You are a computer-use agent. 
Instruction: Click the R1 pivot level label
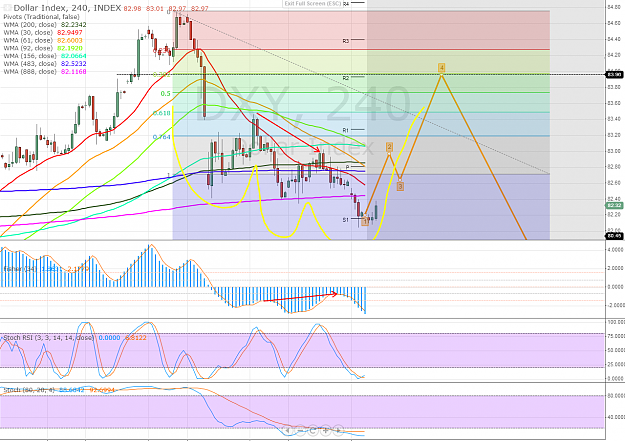[346, 130]
